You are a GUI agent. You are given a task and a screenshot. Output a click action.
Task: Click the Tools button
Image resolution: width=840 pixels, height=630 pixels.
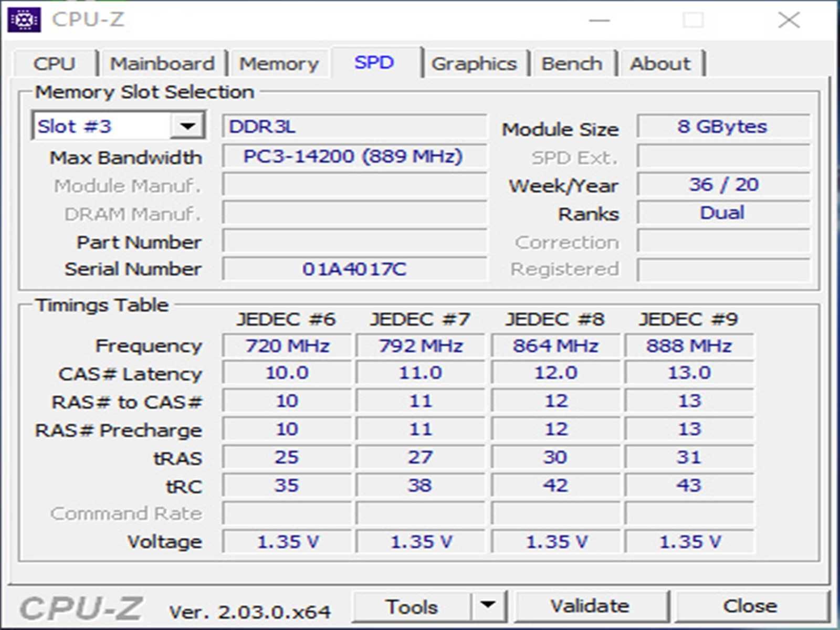click(x=412, y=606)
